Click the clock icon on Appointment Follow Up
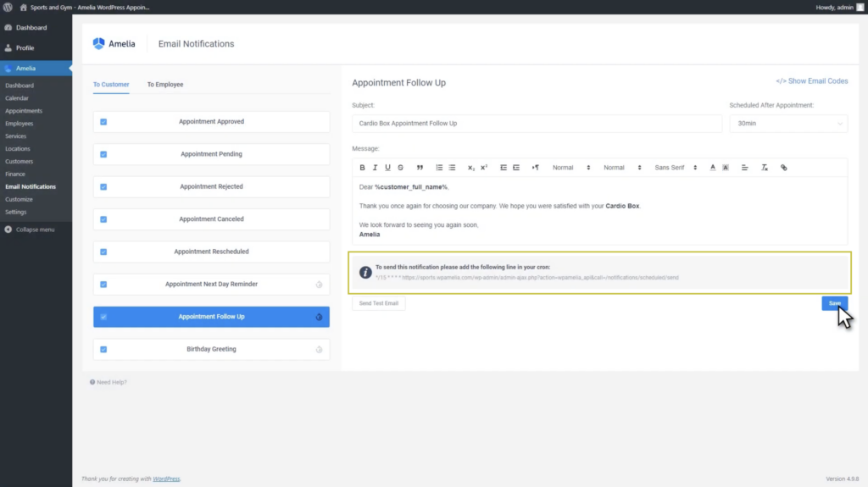The image size is (868, 487). 319,317
